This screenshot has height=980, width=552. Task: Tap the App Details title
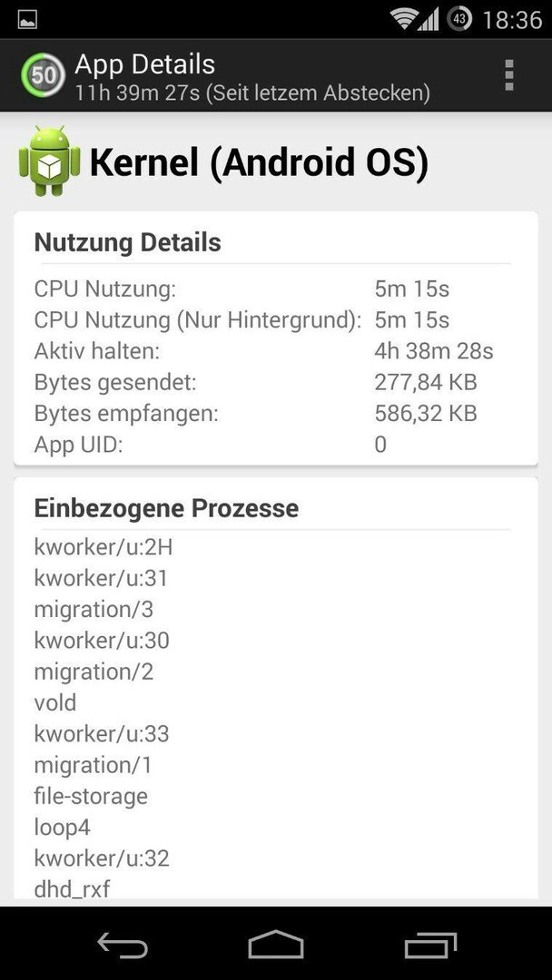pos(145,64)
